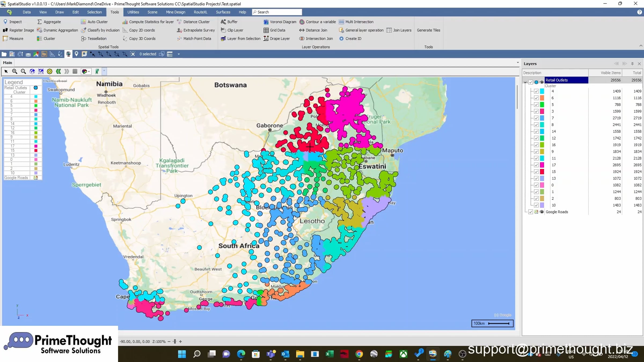Collapse the ribbon with the chevron

click(641, 46)
